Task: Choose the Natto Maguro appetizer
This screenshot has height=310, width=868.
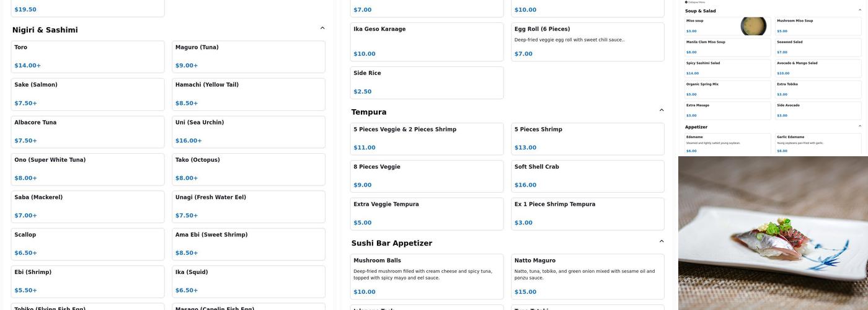Action: (587, 276)
